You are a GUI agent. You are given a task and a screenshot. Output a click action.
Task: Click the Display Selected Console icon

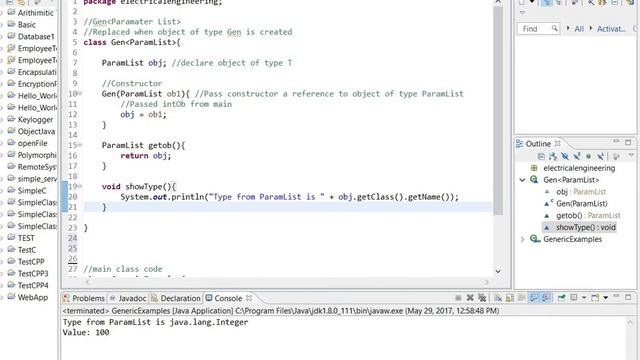tap(574, 298)
